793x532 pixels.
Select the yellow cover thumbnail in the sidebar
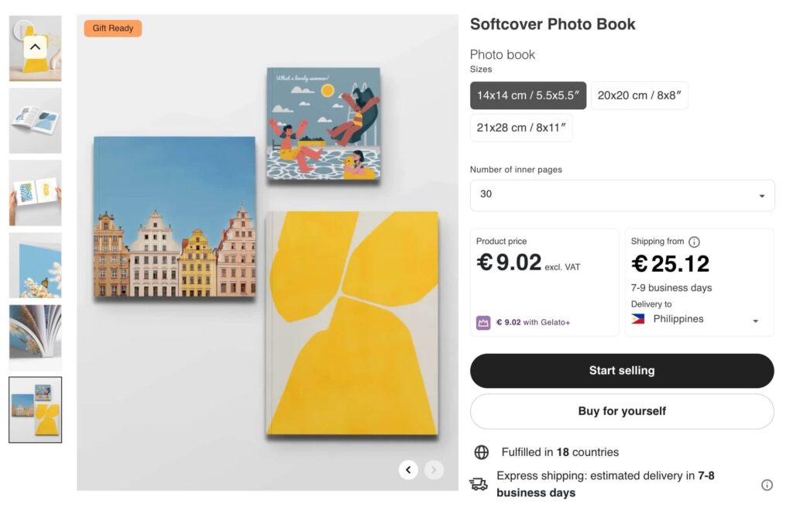point(35,410)
